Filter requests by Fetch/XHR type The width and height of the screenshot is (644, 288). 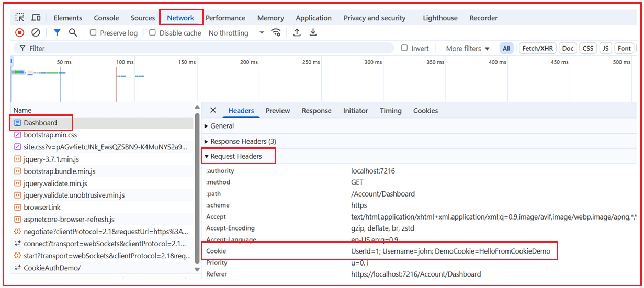pos(537,48)
